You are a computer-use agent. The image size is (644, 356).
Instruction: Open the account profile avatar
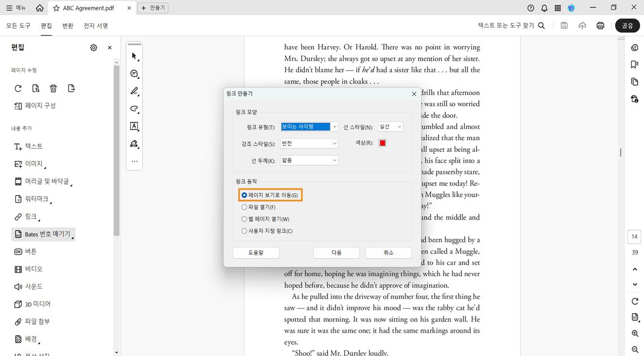pos(571,8)
